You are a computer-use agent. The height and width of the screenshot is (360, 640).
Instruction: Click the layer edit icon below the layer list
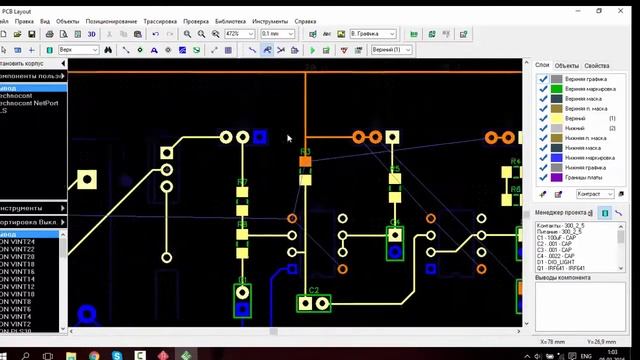(x=558, y=194)
